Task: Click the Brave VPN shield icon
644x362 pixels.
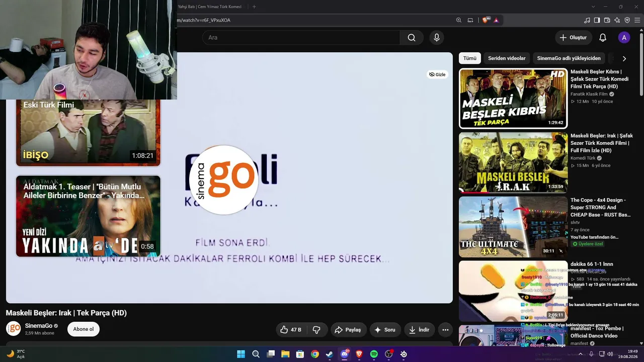Action: pyautogui.click(x=627, y=20)
